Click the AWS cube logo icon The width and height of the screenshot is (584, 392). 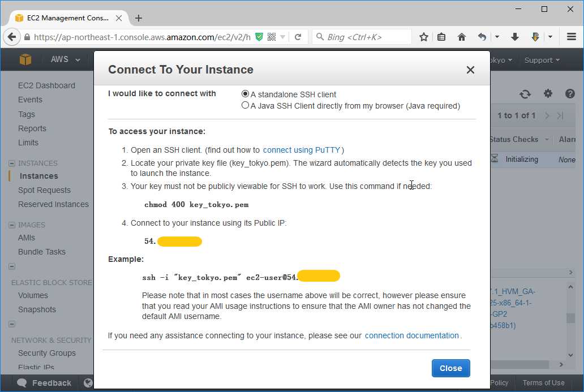25,59
